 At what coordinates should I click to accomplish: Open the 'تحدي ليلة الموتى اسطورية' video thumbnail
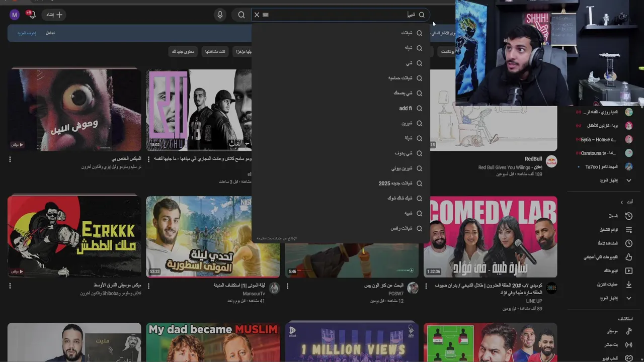pos(213,236)
